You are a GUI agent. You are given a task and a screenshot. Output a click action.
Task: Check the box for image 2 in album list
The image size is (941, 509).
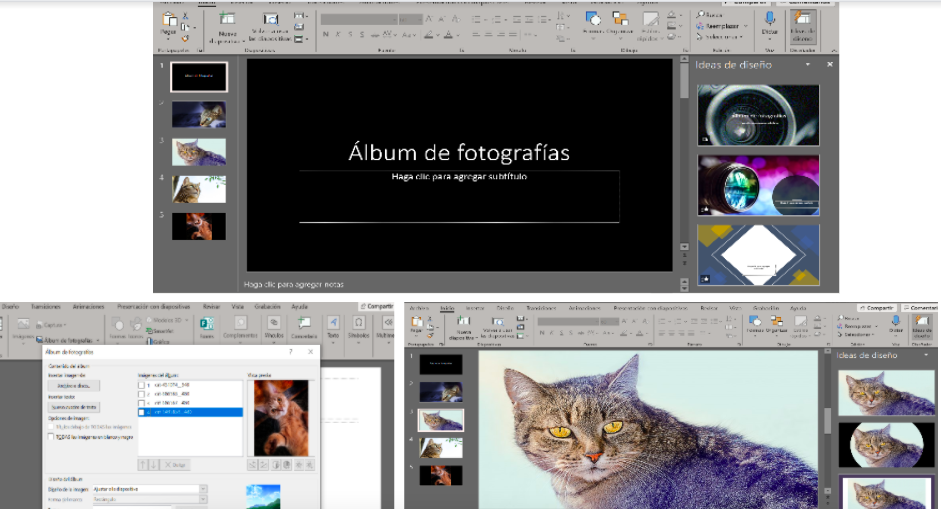142,394
